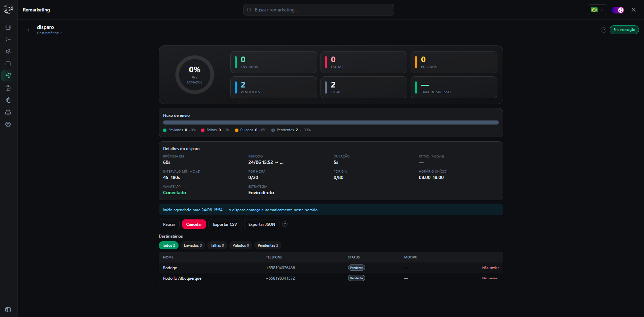Screen dimensions: 644x317
Task: Open the kanban board sidebar icon
Action: pyautogui.click(x=8, y=27)
